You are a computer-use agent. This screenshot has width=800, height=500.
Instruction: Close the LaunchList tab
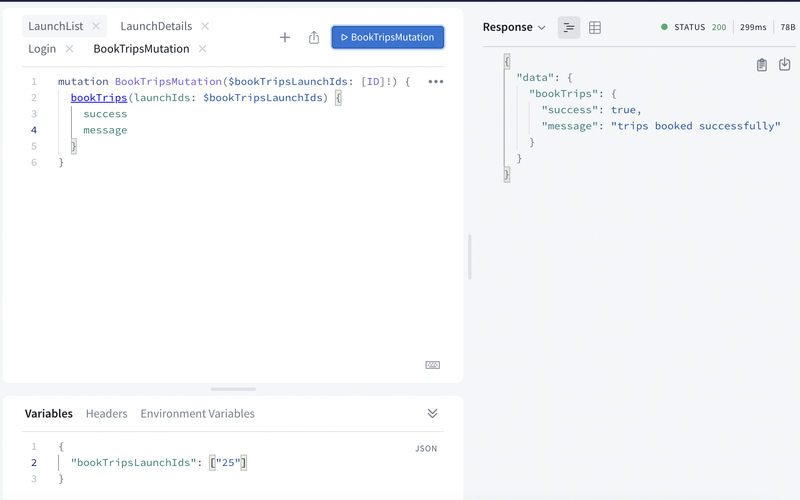coord(96,26)
